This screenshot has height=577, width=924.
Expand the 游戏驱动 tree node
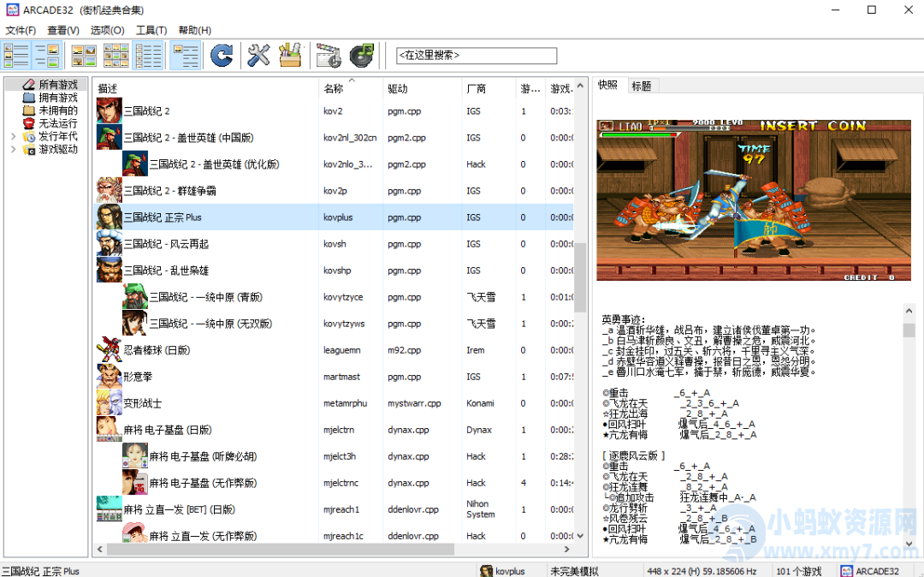tap(13, 149)
